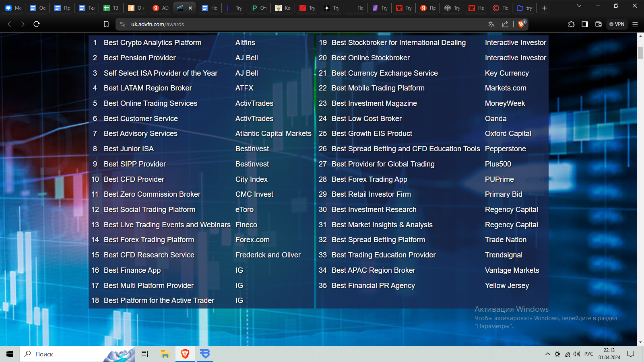Screen dimensions: 644x362
Task: Click 'Markets.com' winner name
Action: click(x=506, y=88)
